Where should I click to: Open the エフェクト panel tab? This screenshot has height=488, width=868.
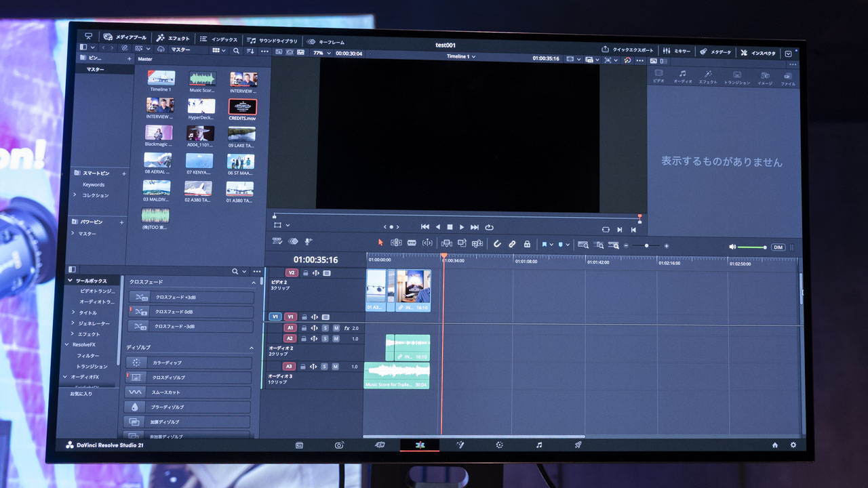[x=173, y=39]
